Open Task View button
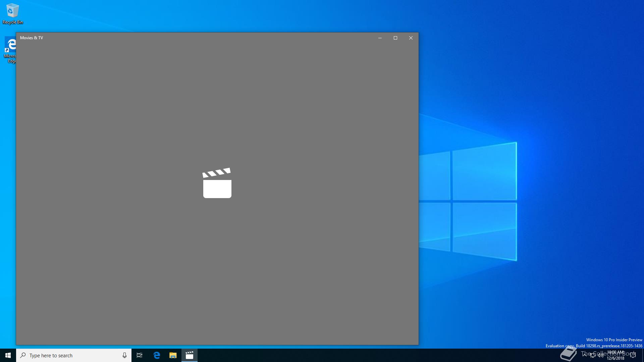This screenshot has width=644, height=362. 140,355
